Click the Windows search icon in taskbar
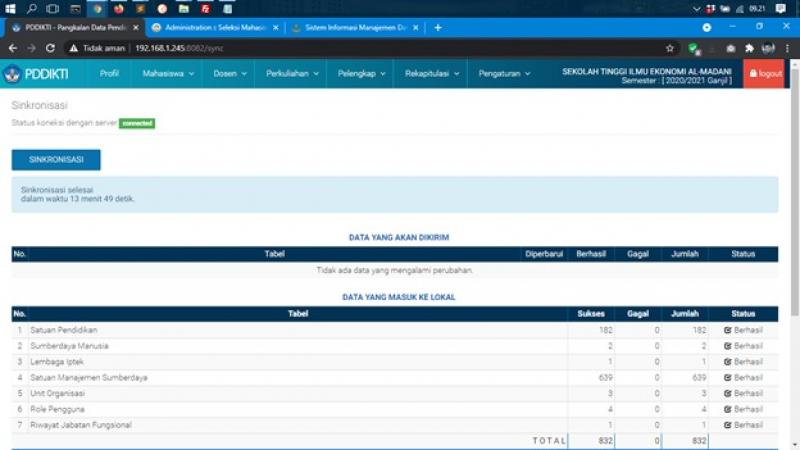This screenshot has width=800, height=450. coord(32,8)
